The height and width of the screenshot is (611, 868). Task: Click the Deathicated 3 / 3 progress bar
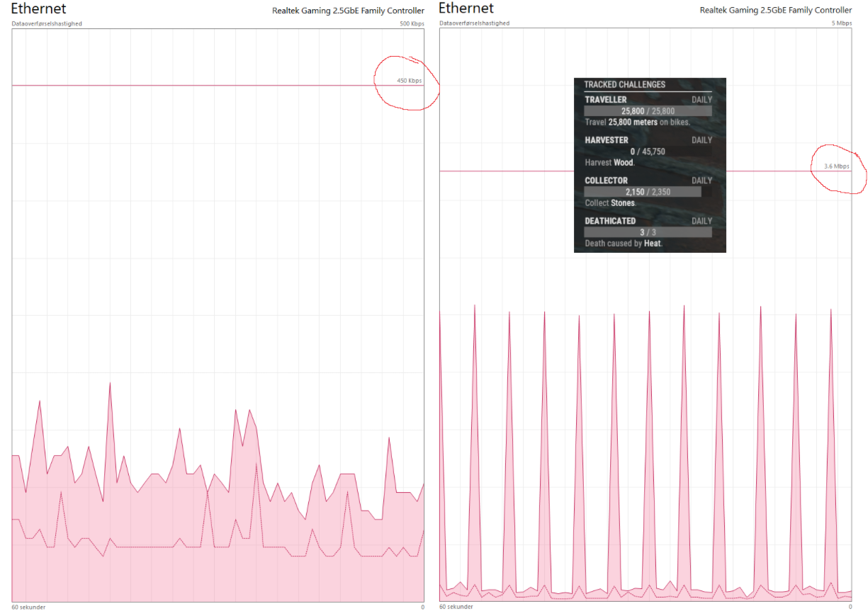coord(648,232)
